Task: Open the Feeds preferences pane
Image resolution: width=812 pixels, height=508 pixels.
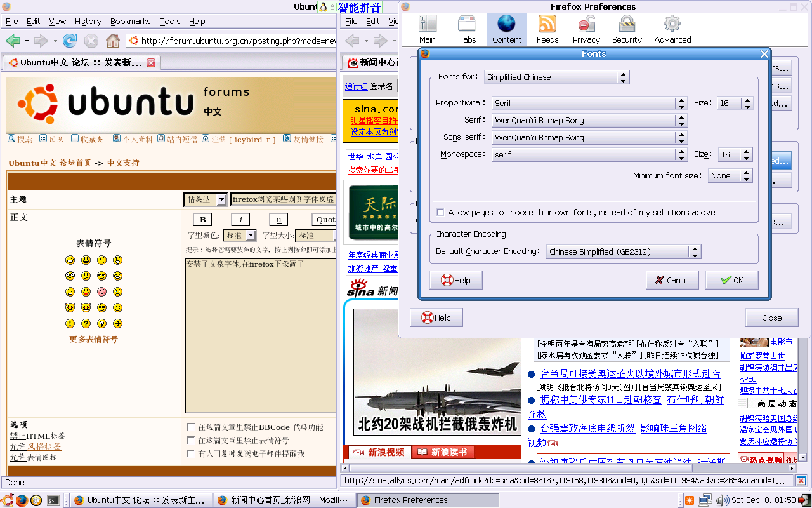Action: 547,30
